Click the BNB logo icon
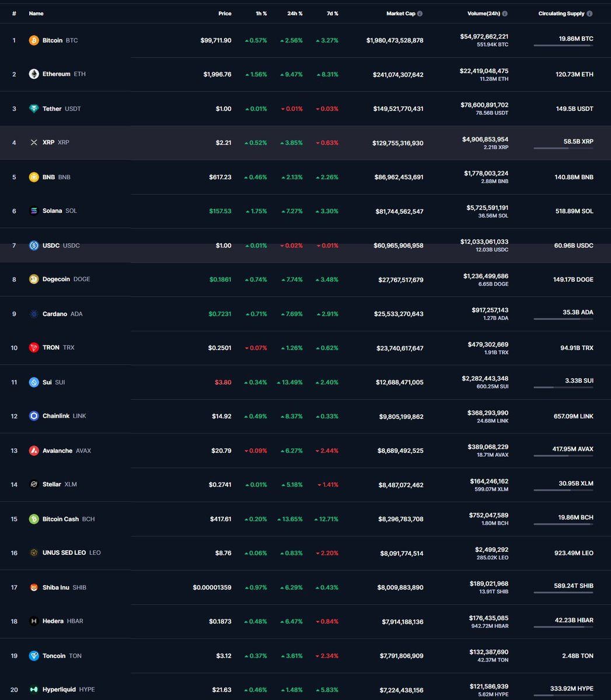This screenshot has width=611, height=700. (x=34, y=177)
